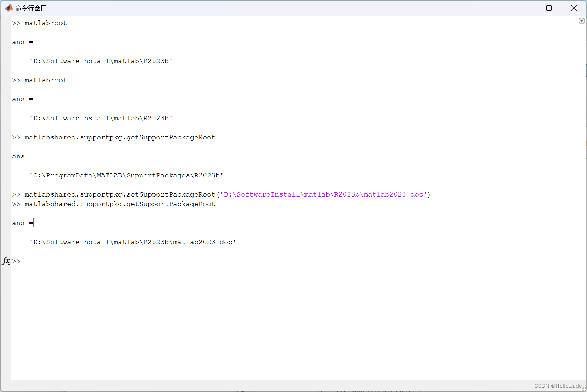The image size is (587, 392).
Task: Click the window title text 命令行窗口
Action: pyautogui.click(x=31, y=8)
